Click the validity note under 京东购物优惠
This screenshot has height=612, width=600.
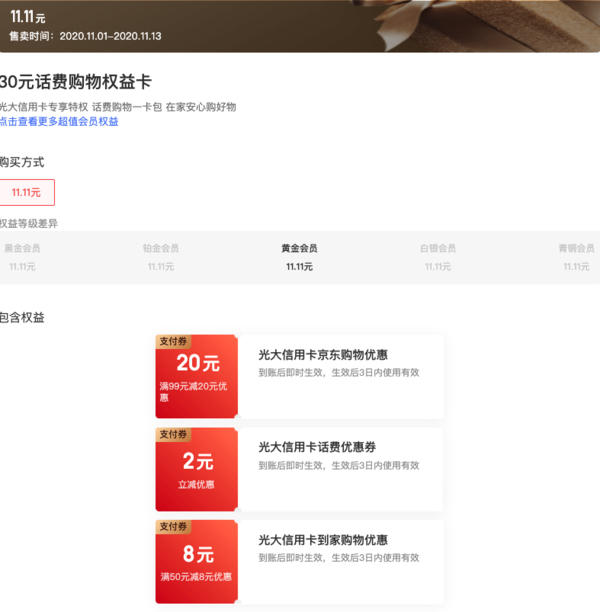(x=339, y=373)
